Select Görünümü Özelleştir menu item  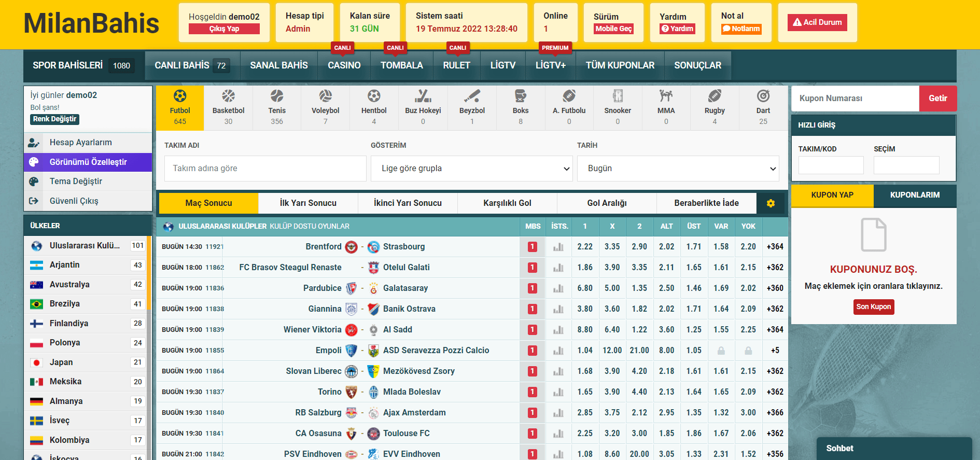88,162
